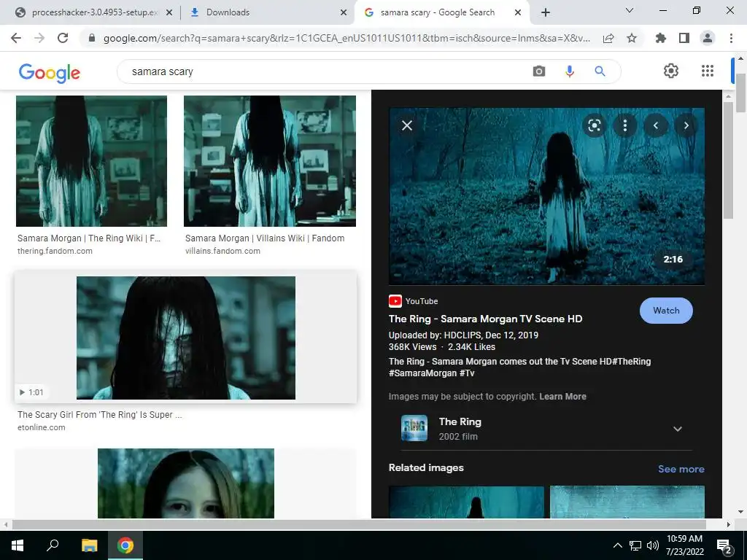Viewport: 747px width, 560px height.
Task: Click the page vertical scrollbar thumb
Action: click(x=740, y=93)
